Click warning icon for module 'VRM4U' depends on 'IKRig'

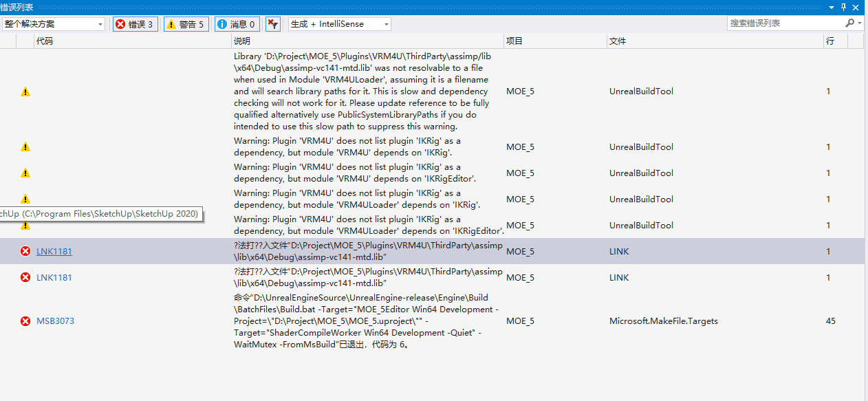click(x=25, y=147)
